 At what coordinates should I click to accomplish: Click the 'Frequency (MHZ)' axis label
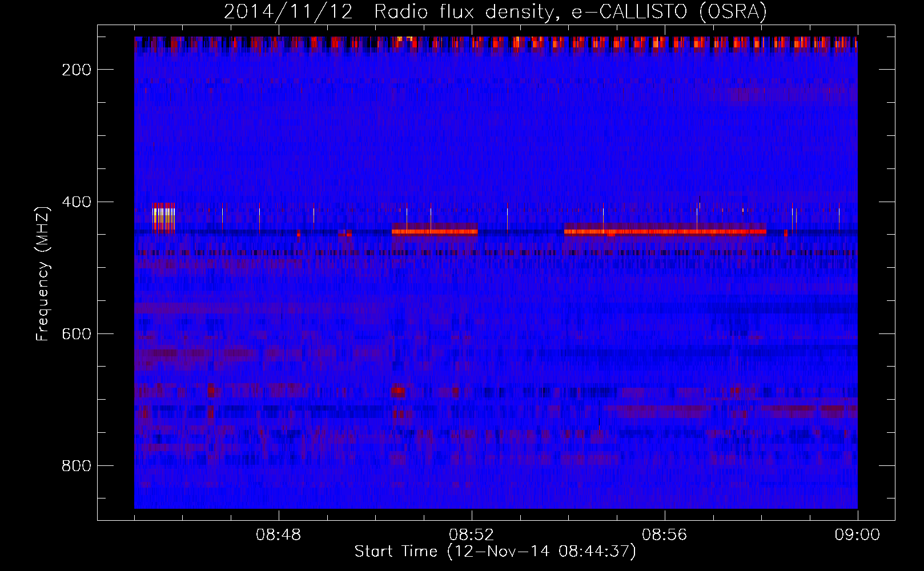(43, 274)
